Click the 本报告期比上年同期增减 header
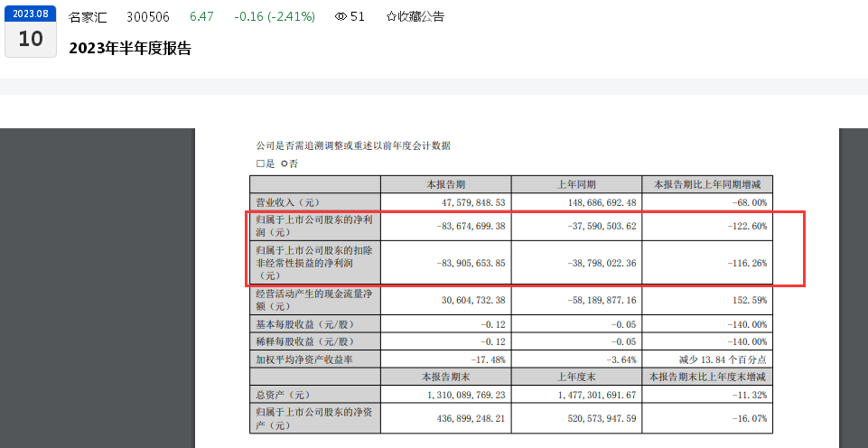 coord(707,184)
